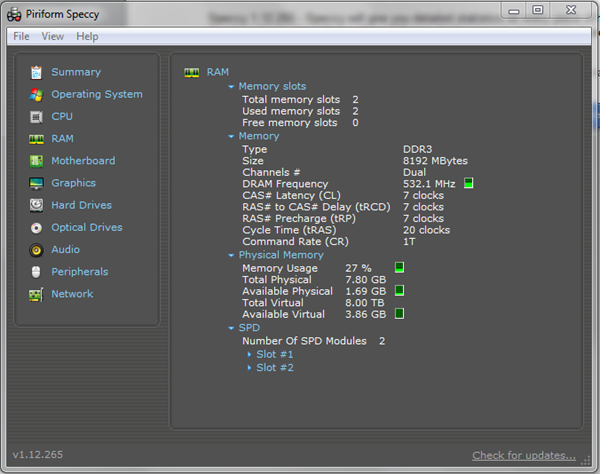Click the Peripherals mouse icon
Screen dimensions: 600x474
36,272
